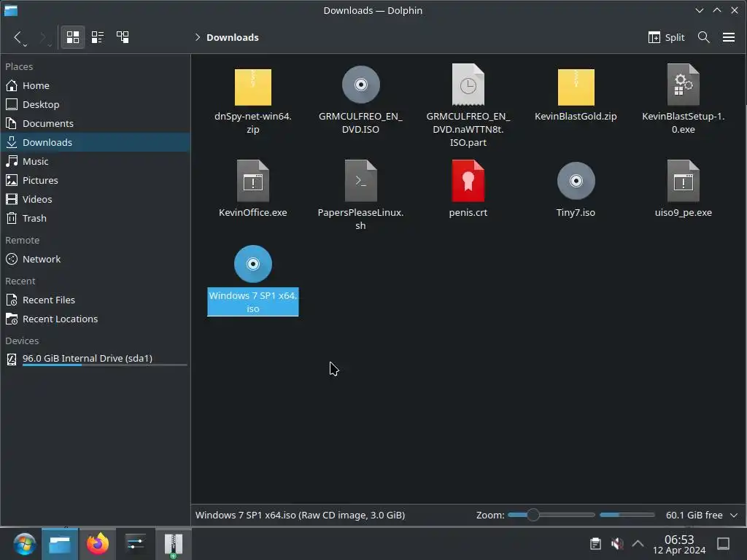Open Recent Files

tap(96, 300)
